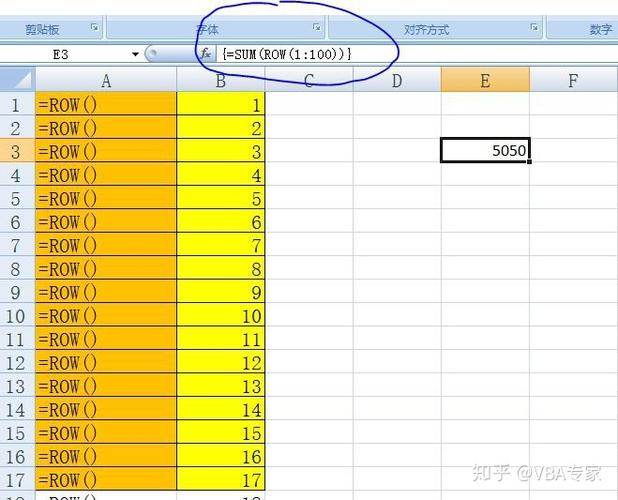Image resolution: width=618 pixels, height=500 pixels.
Task: Select column C header
Action: click(309, 80)
